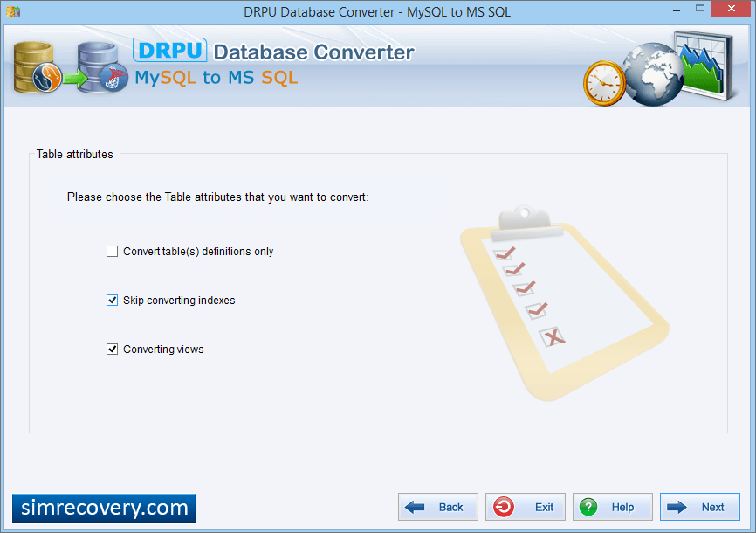The image size is (756, 533).
Task: Return with the Back button
Action: tap(437, 507)
